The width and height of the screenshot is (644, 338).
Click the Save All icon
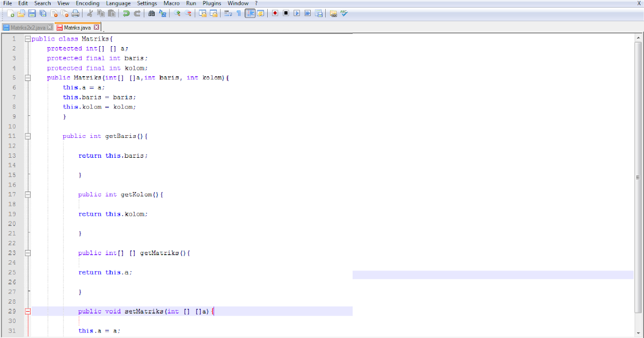point(43,13)
